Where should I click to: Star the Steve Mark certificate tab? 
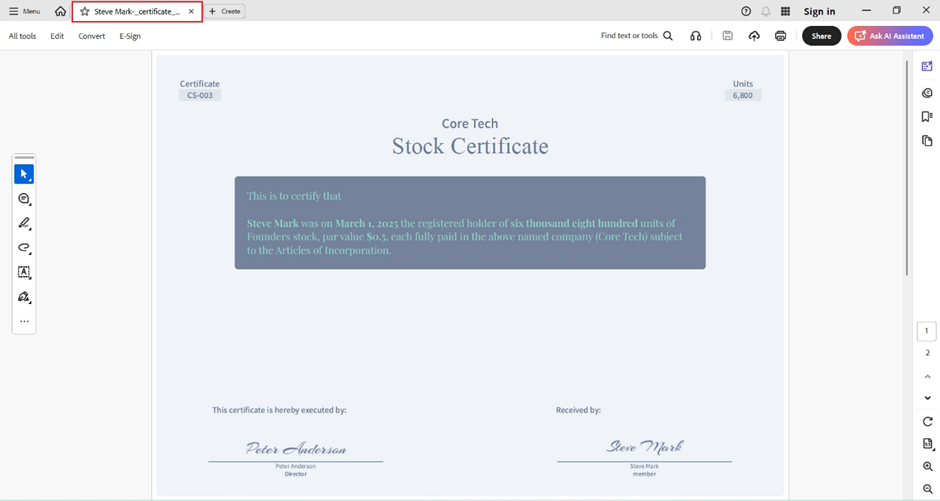85,11
